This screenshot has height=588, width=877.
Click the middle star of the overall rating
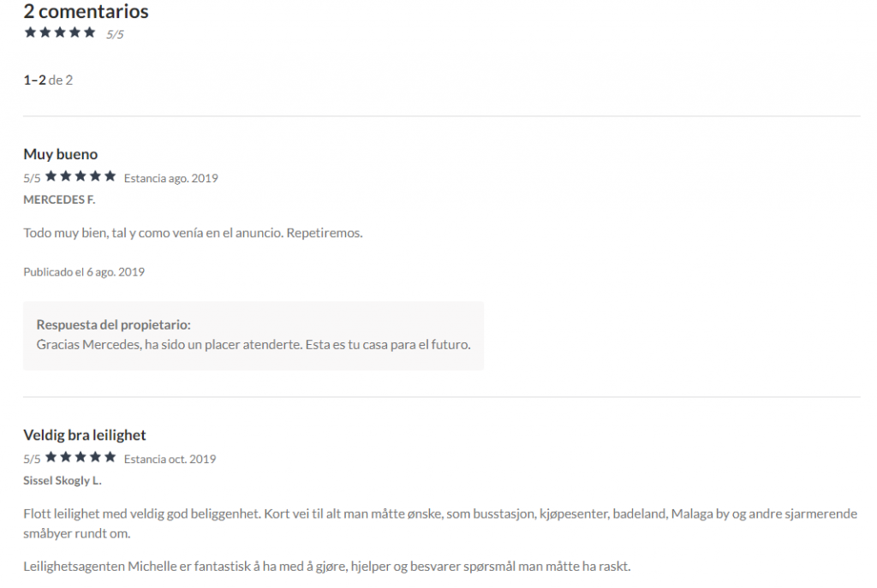pos(60,33)
